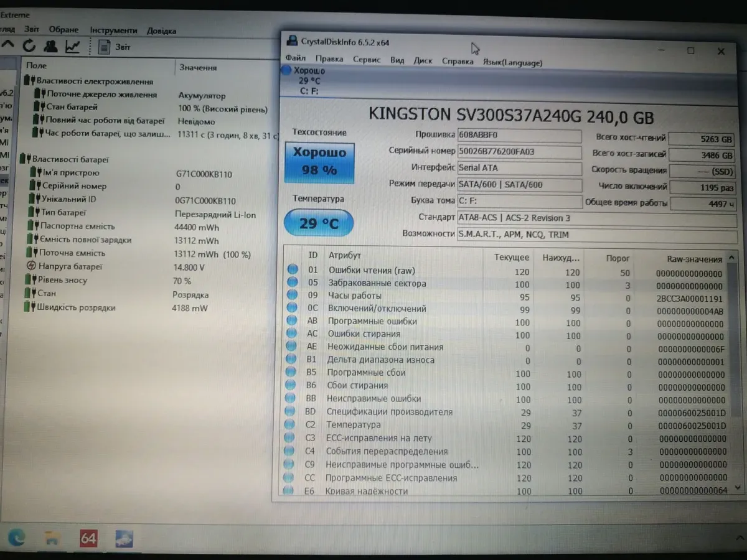The height and width of the screenshot is (560, 747).
Task: Open the Язык(Language) menu
Action: (x=512, y=62)
